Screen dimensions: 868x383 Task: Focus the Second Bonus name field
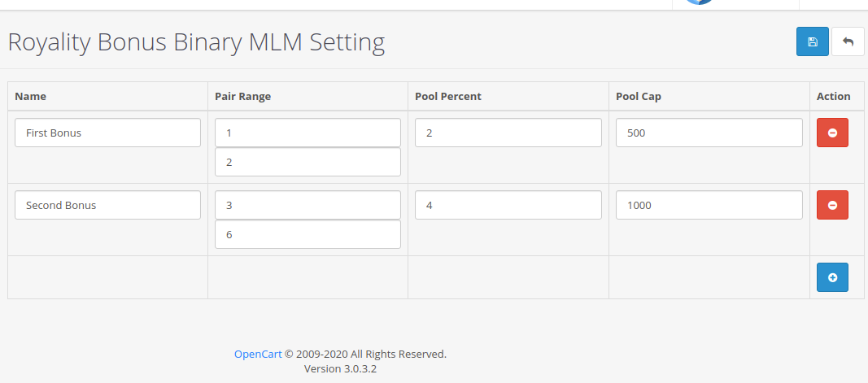(x=107, y=205)
